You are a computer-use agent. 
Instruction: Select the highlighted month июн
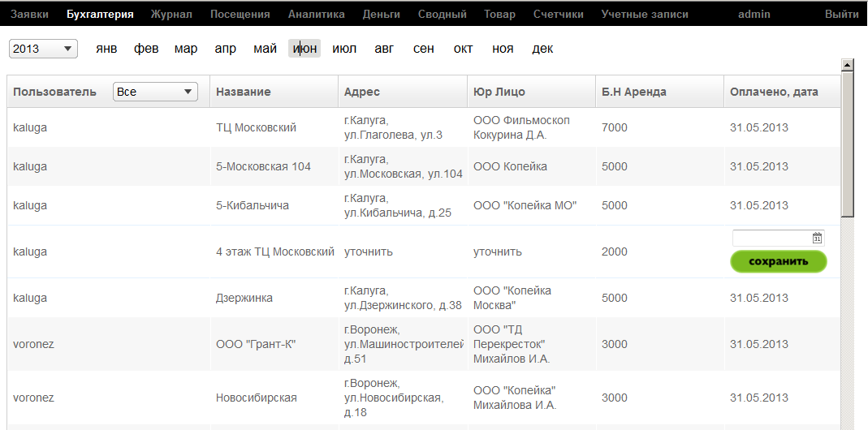(304, 49)
